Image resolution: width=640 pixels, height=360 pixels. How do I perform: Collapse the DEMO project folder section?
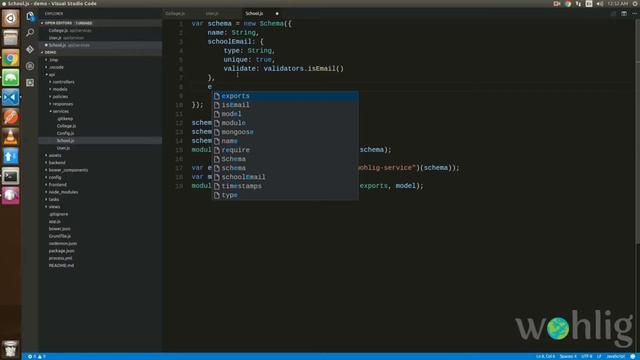click(x=100, y=52)
